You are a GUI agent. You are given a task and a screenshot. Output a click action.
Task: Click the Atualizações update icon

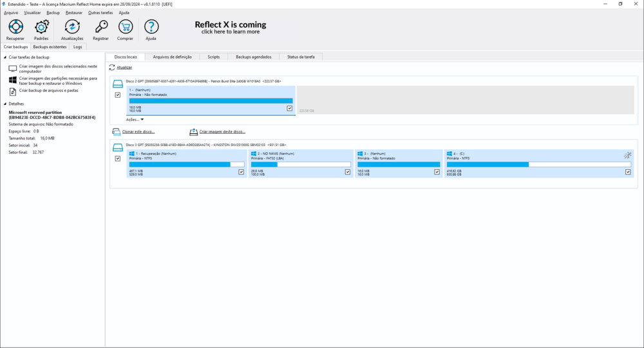coord(72,27)
